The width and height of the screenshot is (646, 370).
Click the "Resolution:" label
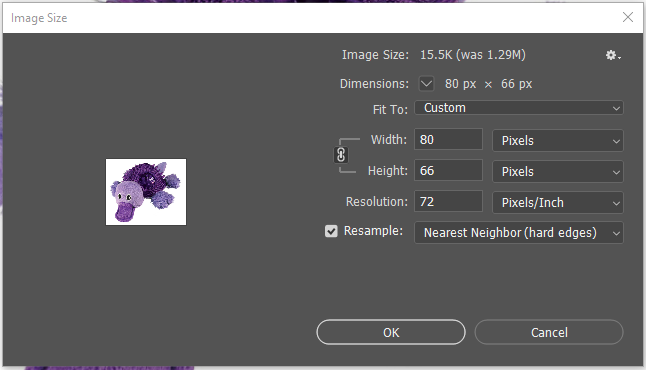[x=377, y=202]
